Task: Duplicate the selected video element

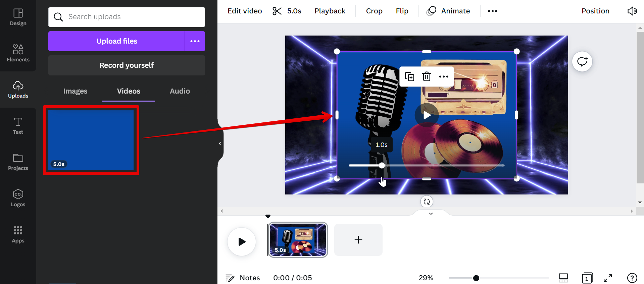Action: [409, 76]
